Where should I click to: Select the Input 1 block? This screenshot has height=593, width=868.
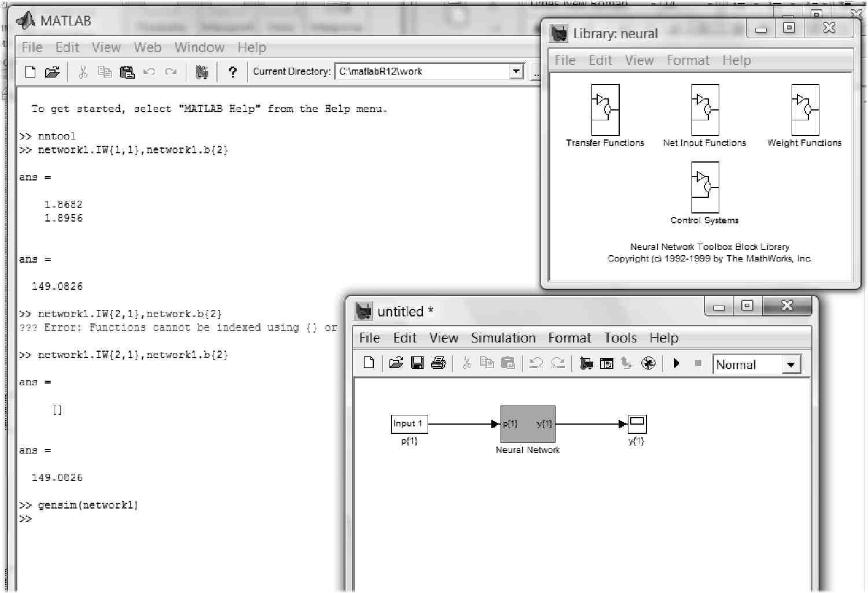click(410, 424)
